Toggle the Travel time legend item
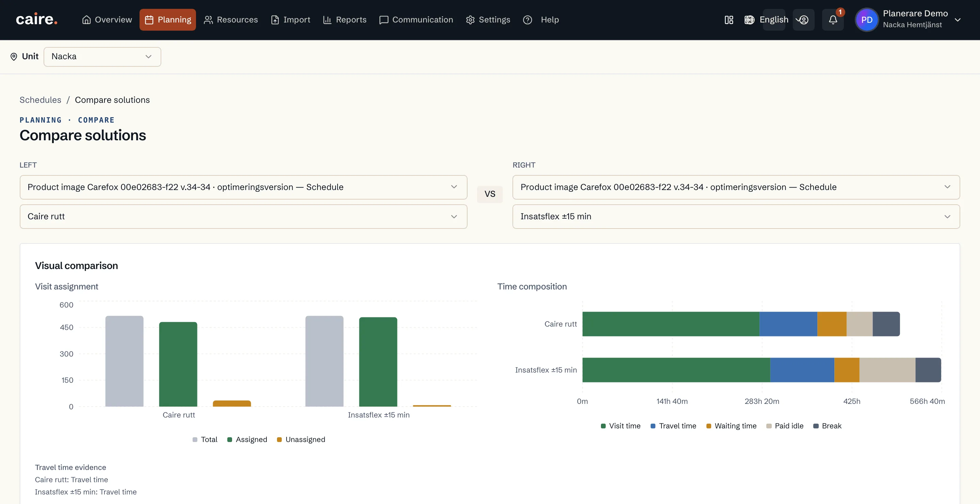Viewport: 980px width, 504px height. pos(673,426)
